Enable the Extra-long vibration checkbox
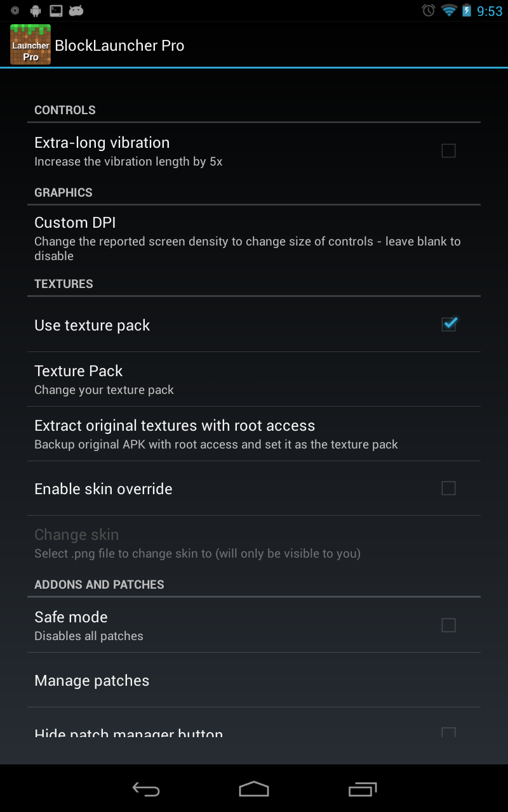508x812 pixels. pyautogui.click(x=448, y=150)
